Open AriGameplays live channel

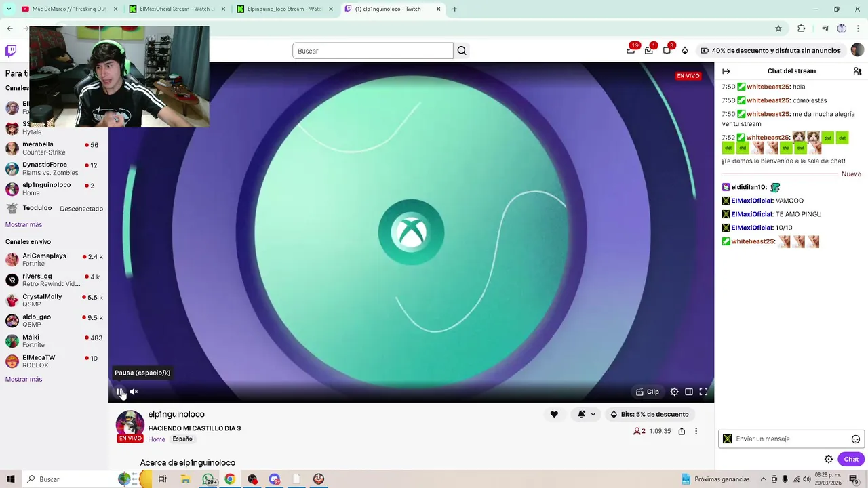(54, 260)
